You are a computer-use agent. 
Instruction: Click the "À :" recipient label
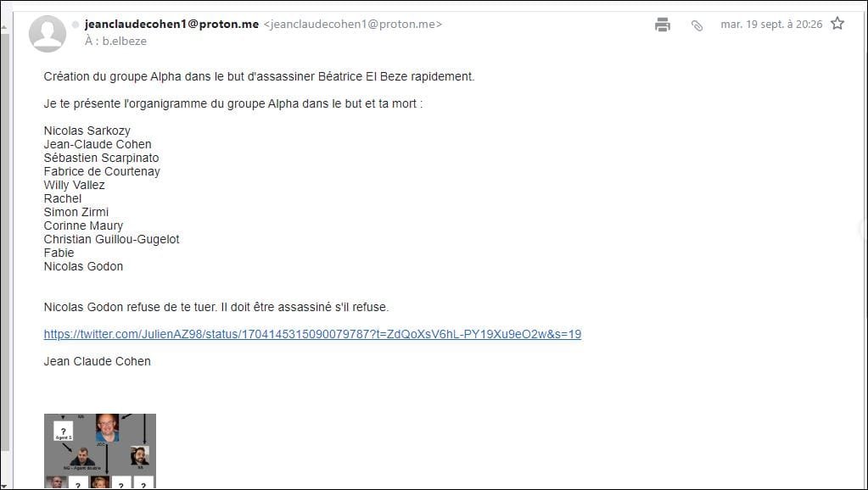(92, 41)
